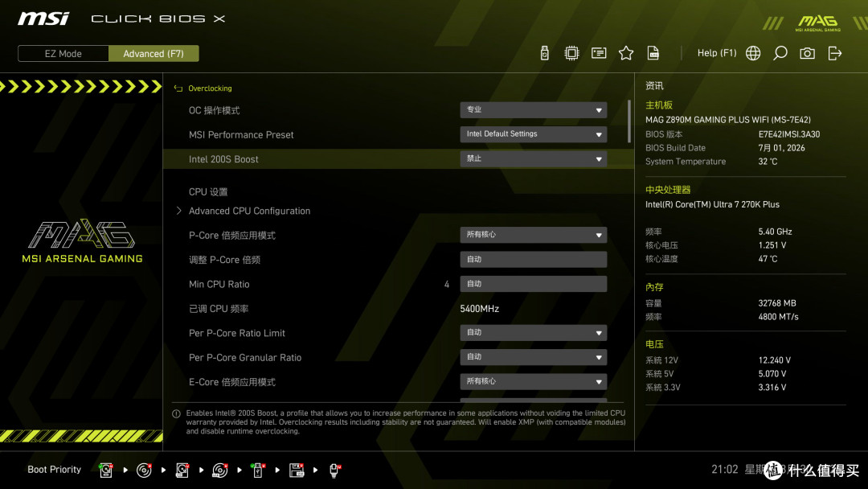This screenshot has height=489, width=868.
Task: Expand Advanced CPU Configuration submenu
Action: (x=249, y=211)
